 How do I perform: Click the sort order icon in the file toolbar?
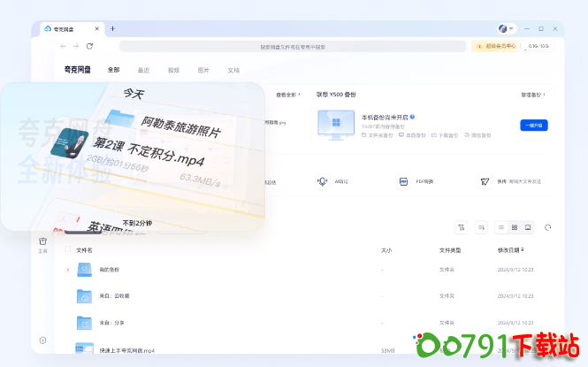[481, 227]
